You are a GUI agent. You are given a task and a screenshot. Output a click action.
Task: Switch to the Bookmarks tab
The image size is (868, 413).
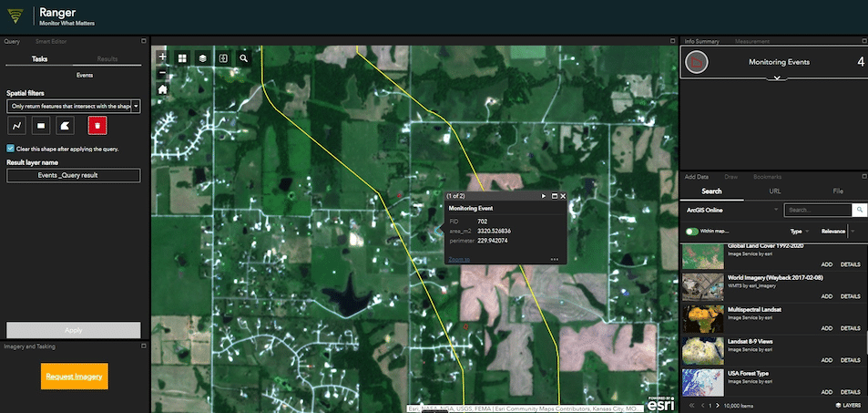(x=767, y=177)
